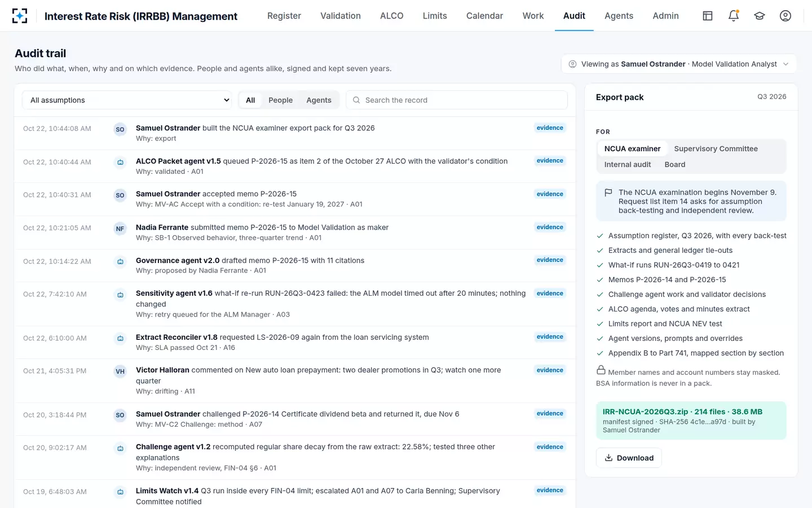Image resolution: width=812 pixels, height=508 pixels.
Task: Click the agent icon beside Governance agent v2.0
Action: pos(120,262)
